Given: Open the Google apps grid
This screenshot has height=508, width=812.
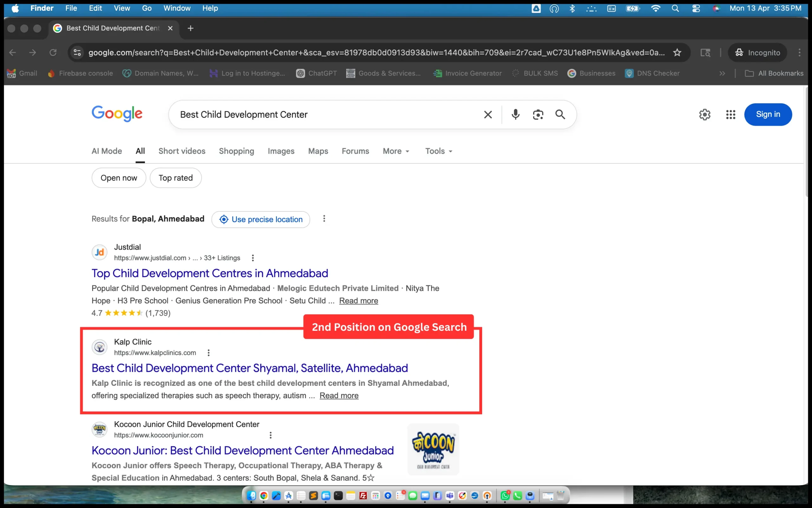Looking at the screenshot, I should pyautogui.click(x=730, y=115).
